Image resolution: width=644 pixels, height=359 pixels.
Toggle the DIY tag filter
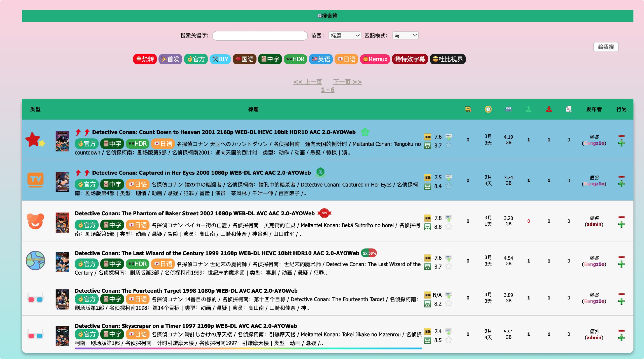click(220, 59)
